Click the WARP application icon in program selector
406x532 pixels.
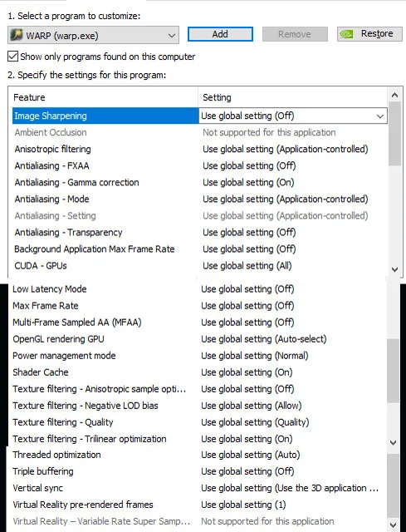[17, 35]
